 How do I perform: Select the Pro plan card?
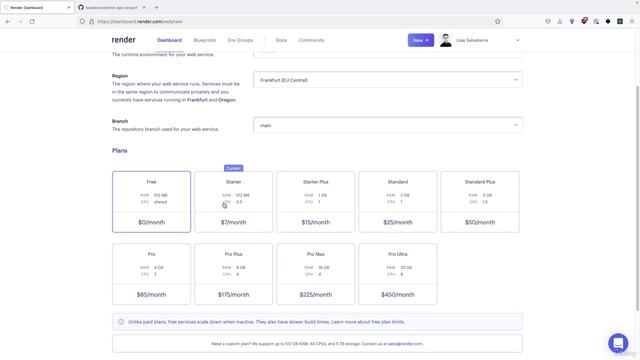click(x=151, y=274)
